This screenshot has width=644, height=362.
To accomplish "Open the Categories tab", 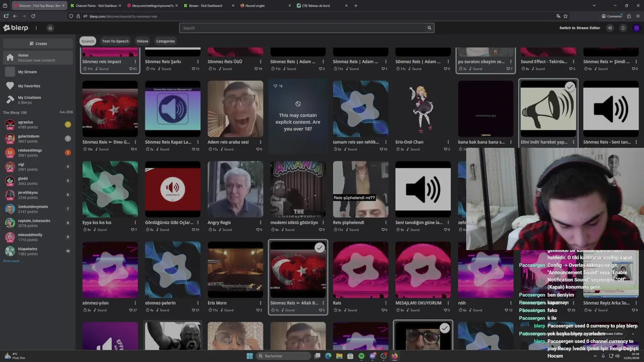I will tap(166, 41).
